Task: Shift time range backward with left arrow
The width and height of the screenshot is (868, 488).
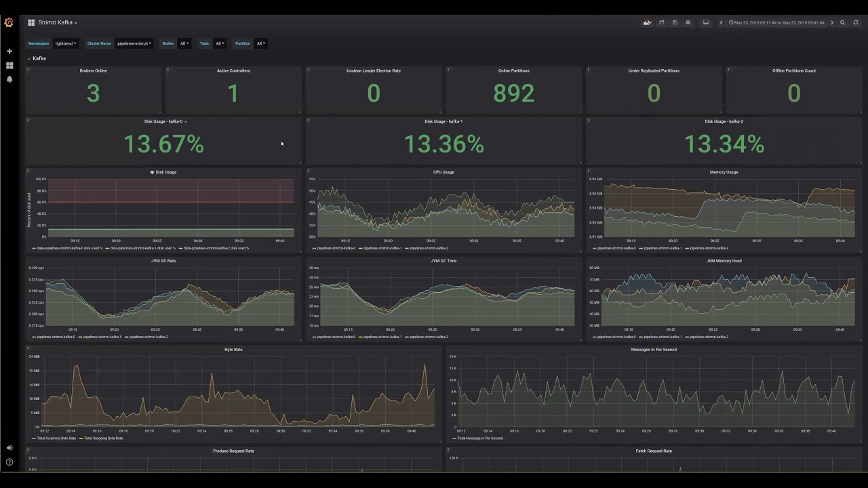Action: point(721,22)
